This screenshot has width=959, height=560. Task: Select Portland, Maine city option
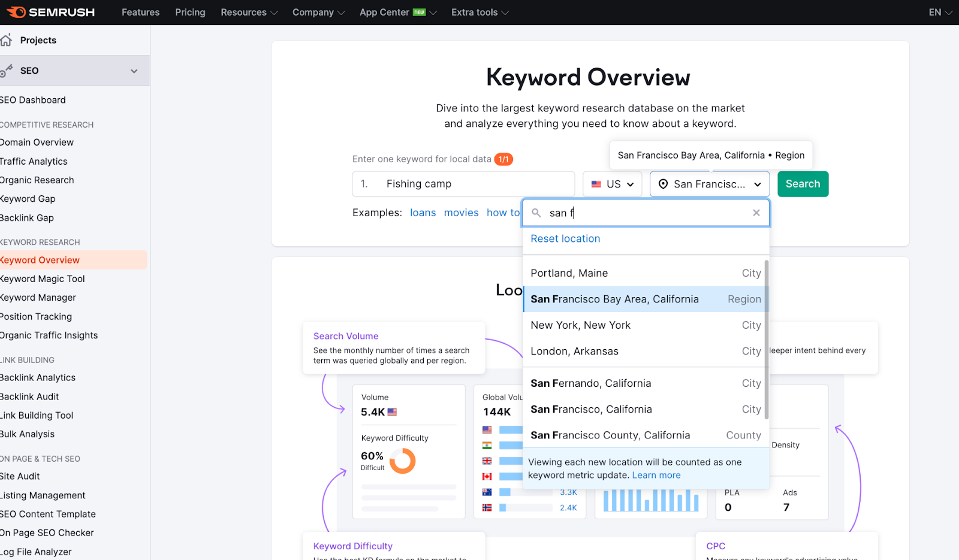coord(646,273)
